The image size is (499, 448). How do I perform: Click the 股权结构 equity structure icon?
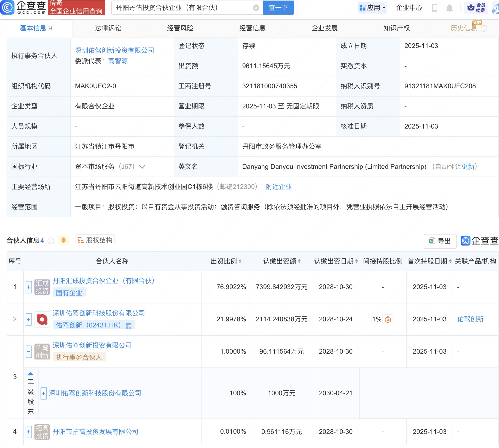point(81,239)
